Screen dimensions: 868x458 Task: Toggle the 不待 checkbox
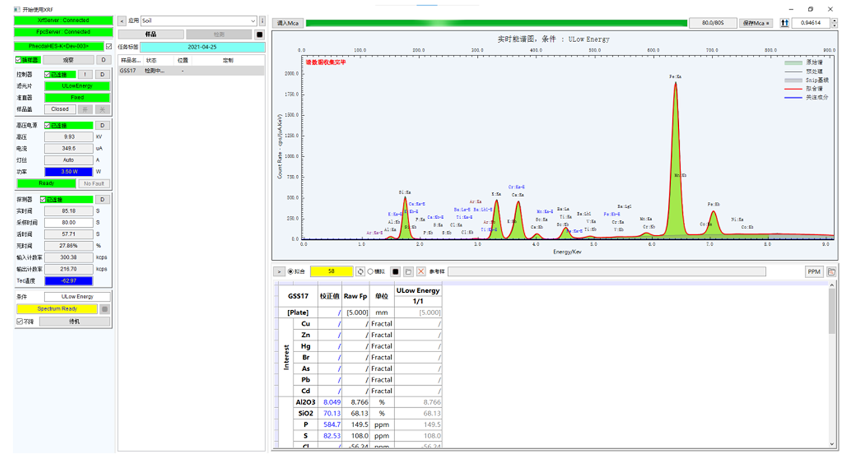coord(19,321)
